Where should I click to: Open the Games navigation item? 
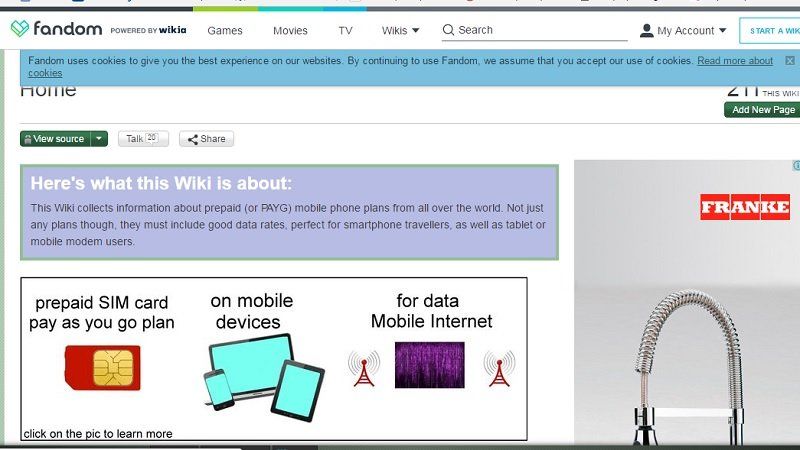click(x=225, y=30)
